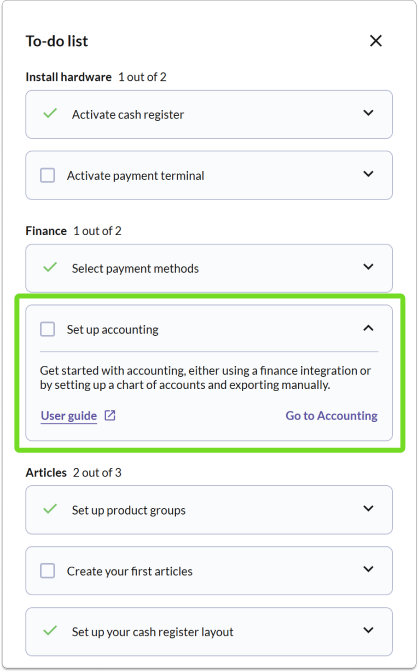Viewport: 419px width, 672px height.
Task: Expand the Set up product groups chevron
Action: 368,509
